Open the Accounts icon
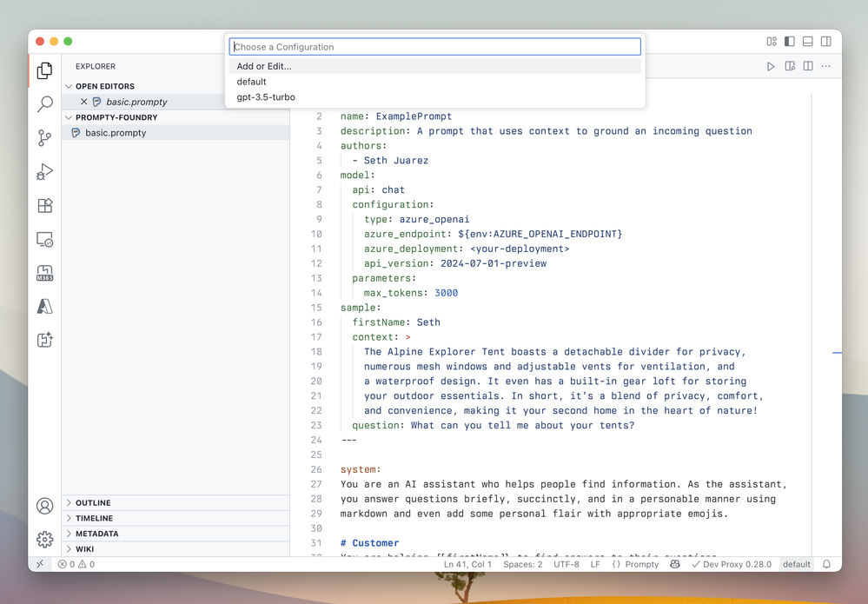 (x=45, y=506)
